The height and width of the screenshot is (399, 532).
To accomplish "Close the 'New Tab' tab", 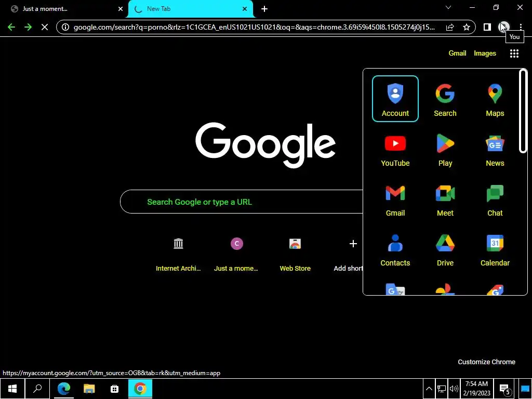I will coord(245,9).
